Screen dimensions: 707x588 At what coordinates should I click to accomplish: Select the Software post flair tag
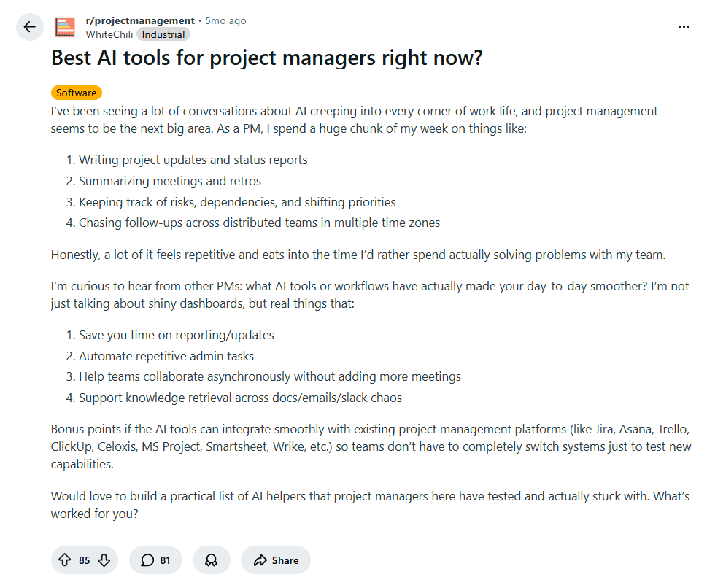(x=77, y=93)
